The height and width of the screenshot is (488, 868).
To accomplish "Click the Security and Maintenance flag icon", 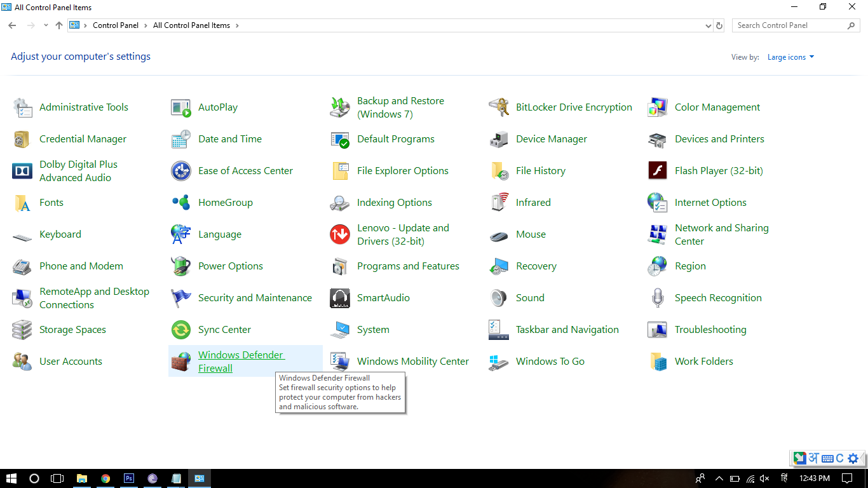I will (181, 298).
